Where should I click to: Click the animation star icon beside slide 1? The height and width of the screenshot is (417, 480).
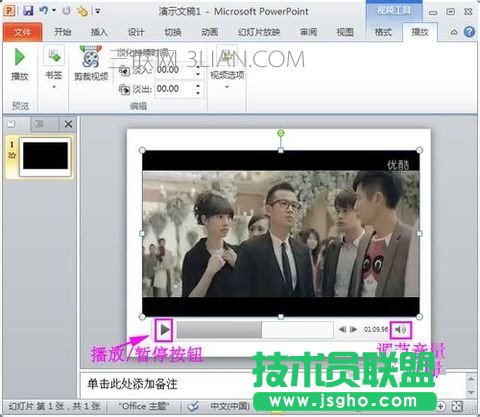point(12,155)
